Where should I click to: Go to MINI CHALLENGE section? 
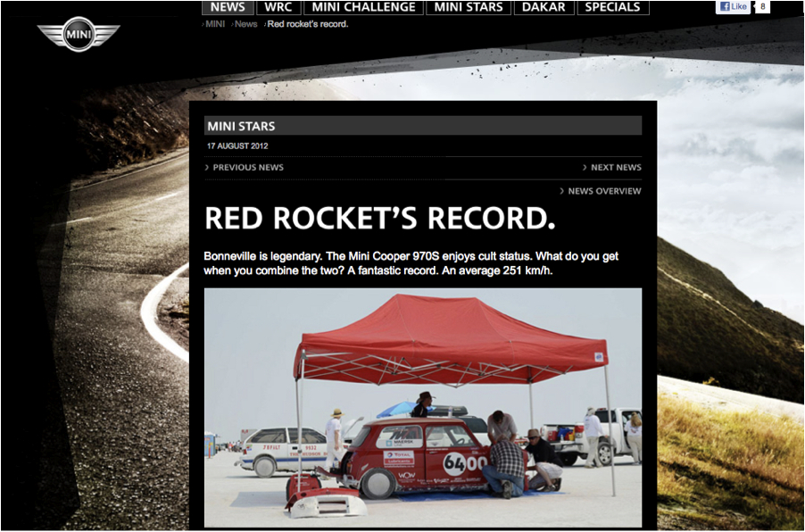[363, 7]
